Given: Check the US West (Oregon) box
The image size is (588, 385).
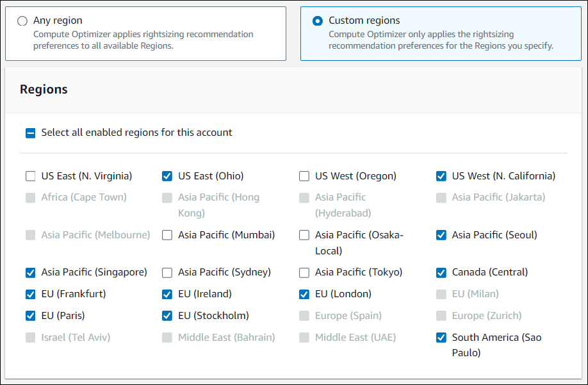Looking at the screenshot, I should click(x=304, y=176).
